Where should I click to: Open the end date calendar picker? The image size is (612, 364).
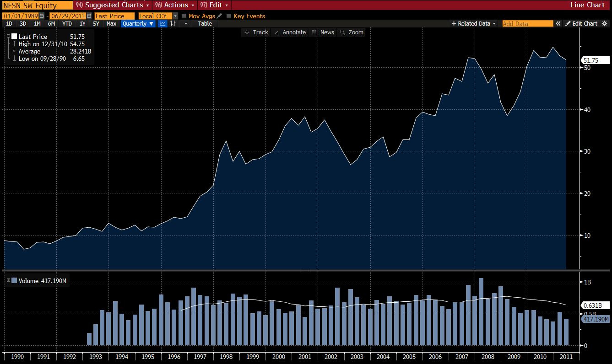click(x=89, y=16)
